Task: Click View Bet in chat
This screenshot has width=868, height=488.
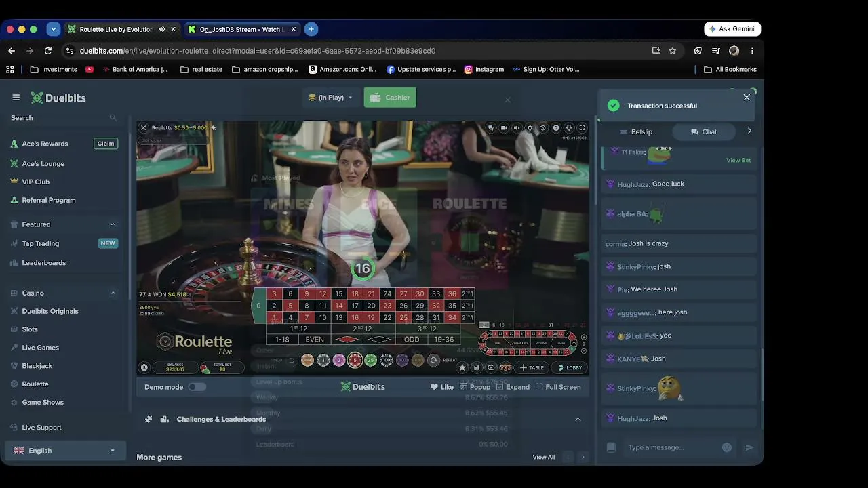Action: [x=738, y=161]
